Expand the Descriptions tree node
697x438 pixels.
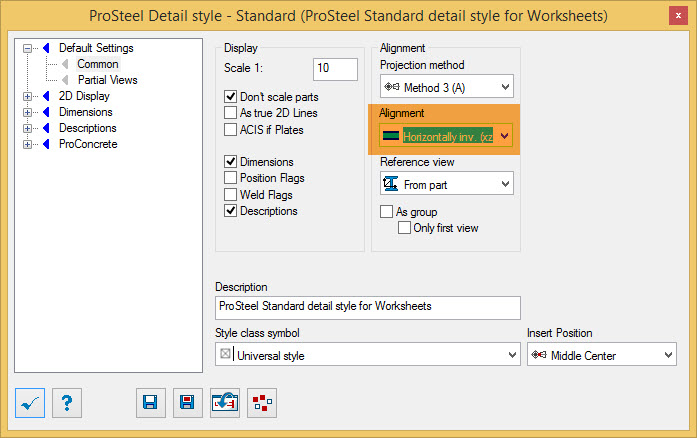28,129
